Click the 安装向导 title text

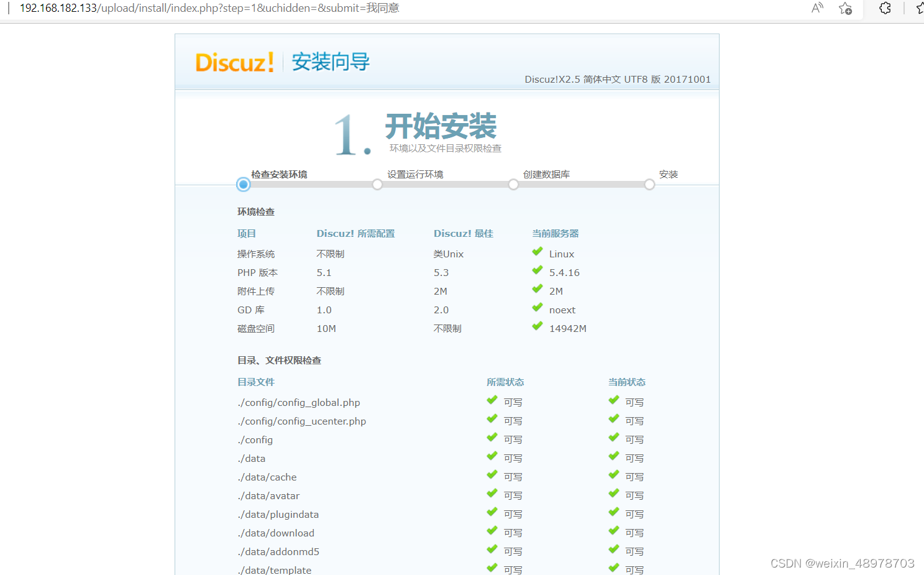tap(331, 62)
